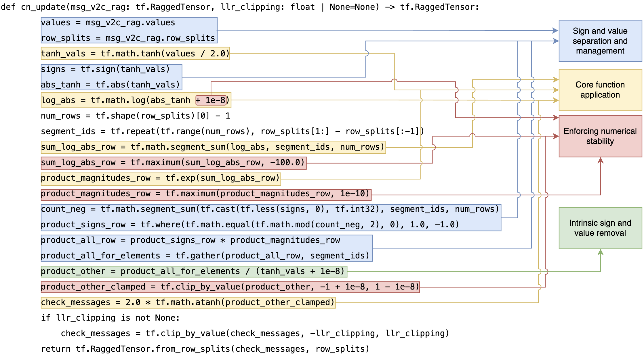Select the 'tanh_vals = tf.math.tanh' line
Image resolution: width=644 pixels, height=354 pixels.
click(x=135, y=54)
